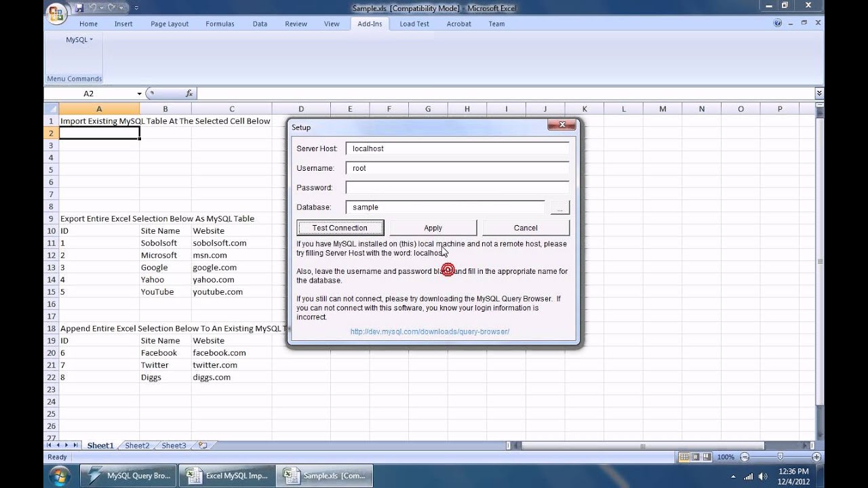Click cell containing Microsoft
This screenshot has height=488, width=868.
tap(165, 255)
